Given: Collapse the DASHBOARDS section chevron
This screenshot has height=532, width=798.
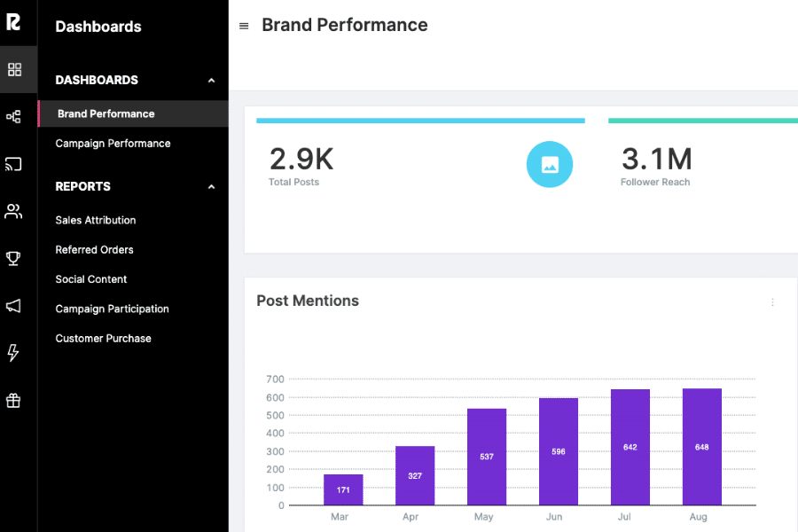Looking at the screenshot, I should pos(211,81).
